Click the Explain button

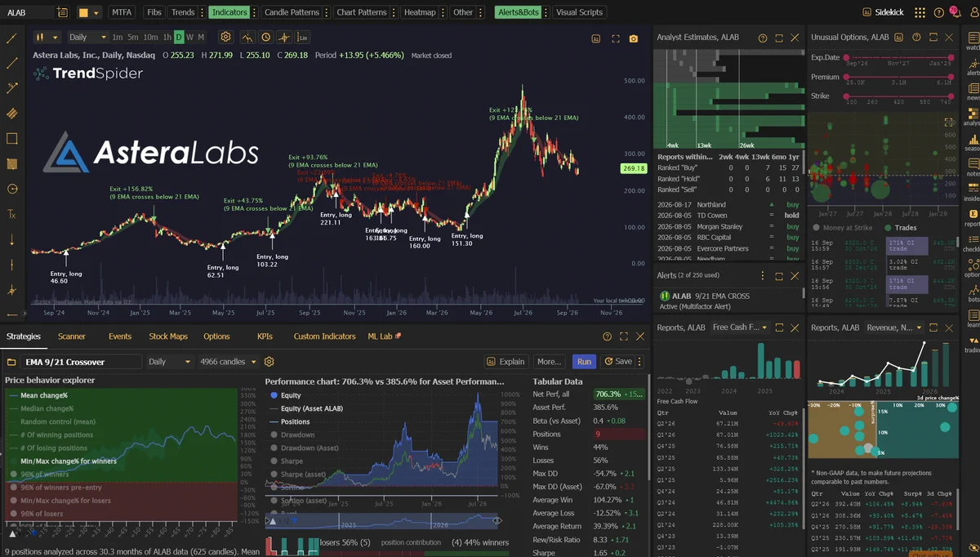click(x=506, y=362)
